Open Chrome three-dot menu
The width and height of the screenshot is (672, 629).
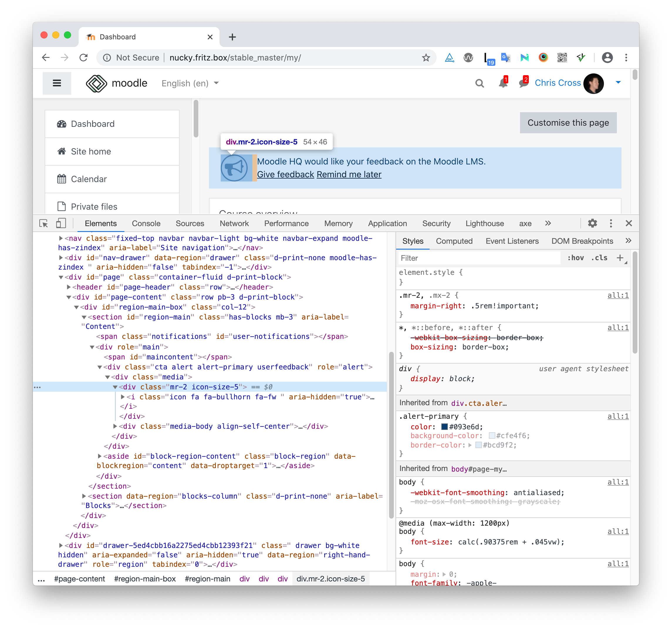point(626,58)
